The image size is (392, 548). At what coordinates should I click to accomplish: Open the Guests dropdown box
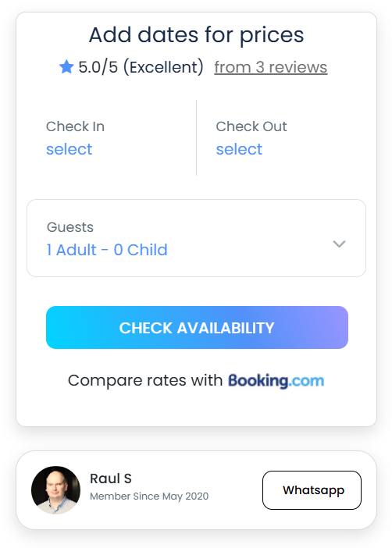[196, 238]
